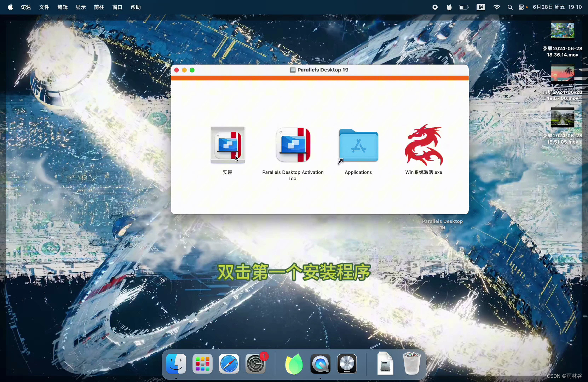Select 录屏 2024-06-28 18.36.14.mov thumbnail
Screen dimensions: 588x382
coord(563,31)
